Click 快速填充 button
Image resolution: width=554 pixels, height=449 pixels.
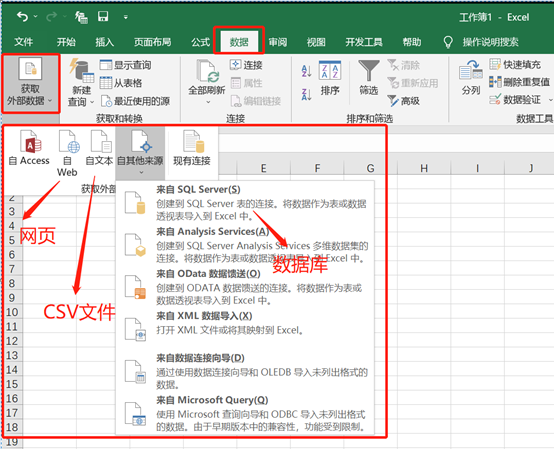pyautogui.click(x=515, y=65)
